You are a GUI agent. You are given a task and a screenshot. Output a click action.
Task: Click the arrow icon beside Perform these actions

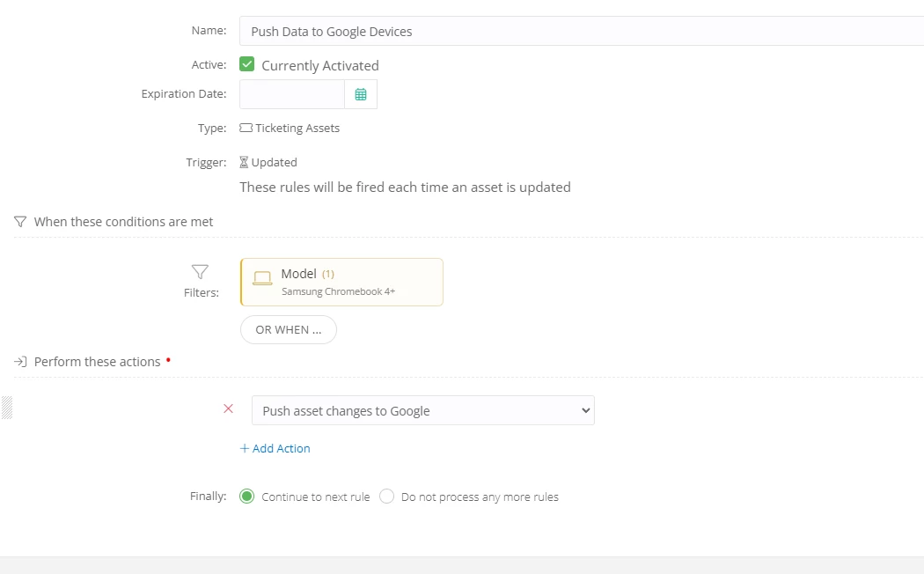click(20, 362)
